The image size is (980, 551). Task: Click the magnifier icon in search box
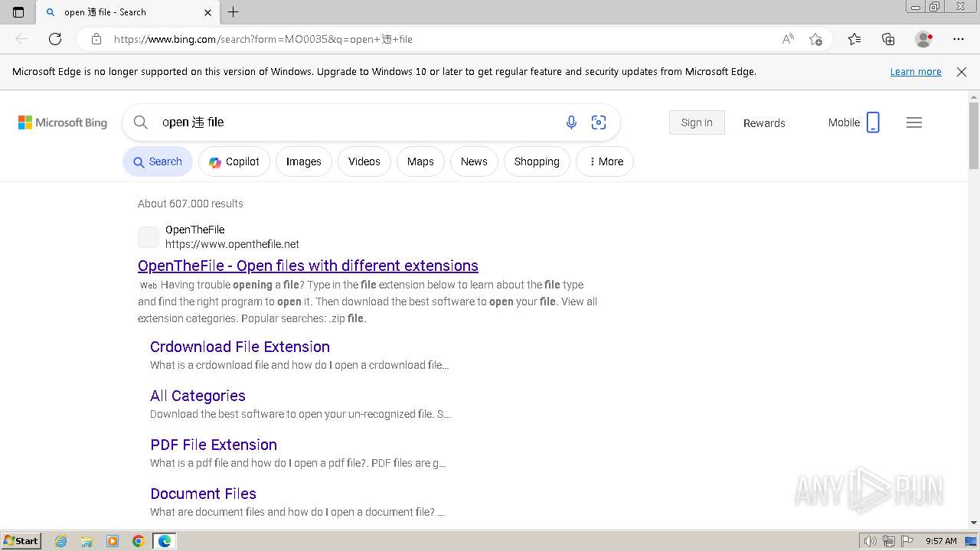(x=141, y=122)
